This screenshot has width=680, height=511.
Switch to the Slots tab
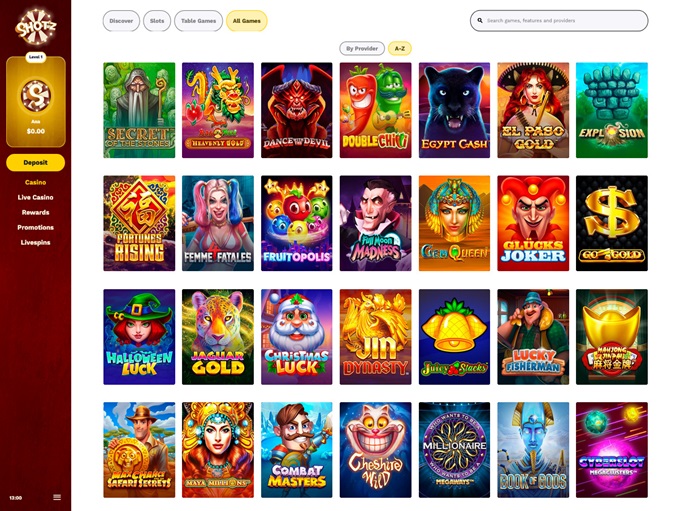[x=157, y=21]
